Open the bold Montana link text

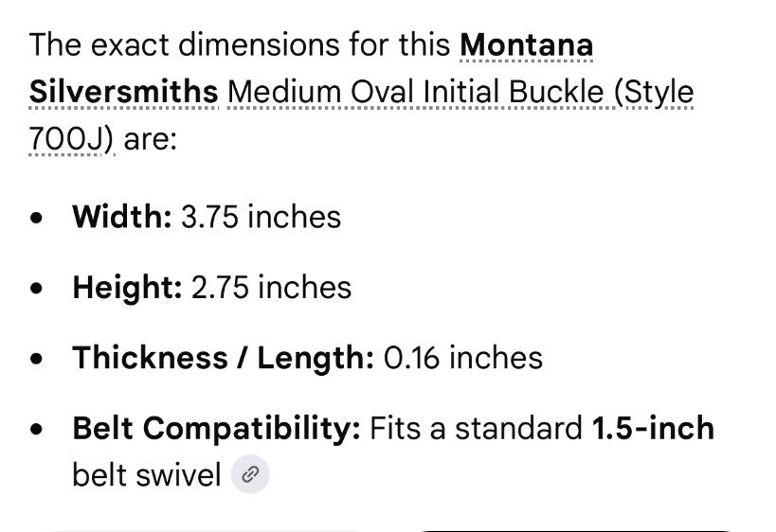coord(527,45)
